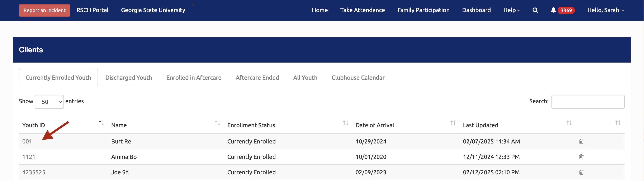Delete the Burt Re client row

[581, 142]
